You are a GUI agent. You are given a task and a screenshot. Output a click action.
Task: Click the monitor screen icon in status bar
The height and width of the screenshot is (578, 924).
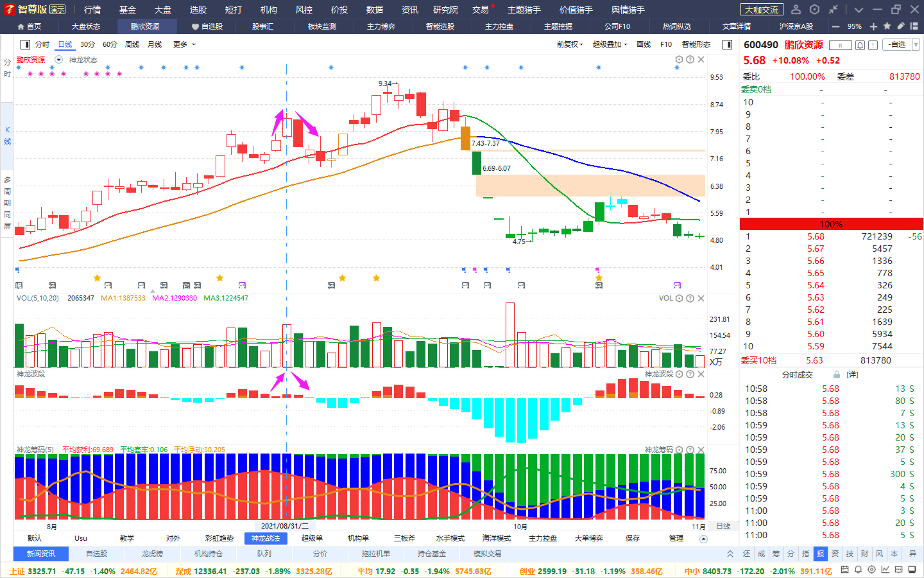pos(912,570)
